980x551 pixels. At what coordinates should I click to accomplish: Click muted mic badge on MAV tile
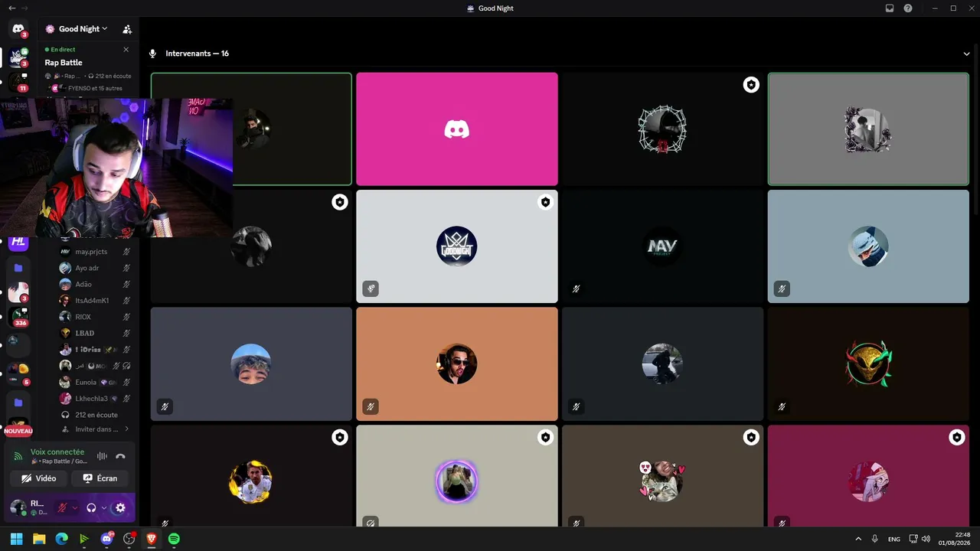pos(576,289)
